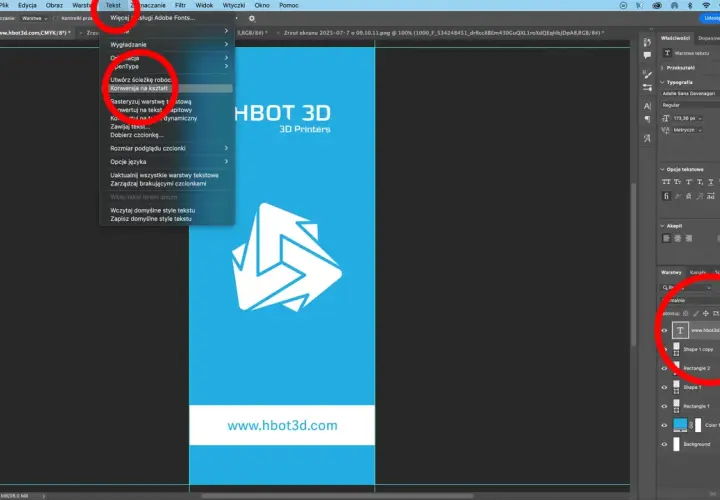This screenshot has height=500, width=720.
Task: Open the brush settings panel icon
Action: pyautogui.click(x=647, y=74)
